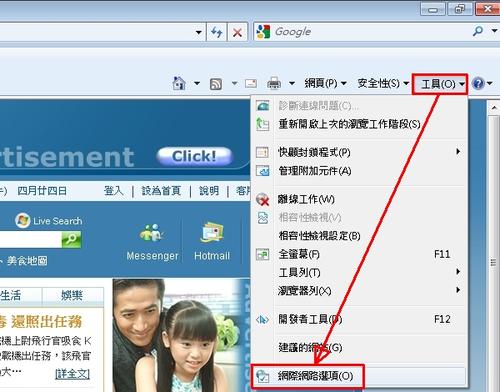Click the father and daughter photo
The width and height of the screenshot is (500, 392).
pyautogui.click(x=180, y=335)
